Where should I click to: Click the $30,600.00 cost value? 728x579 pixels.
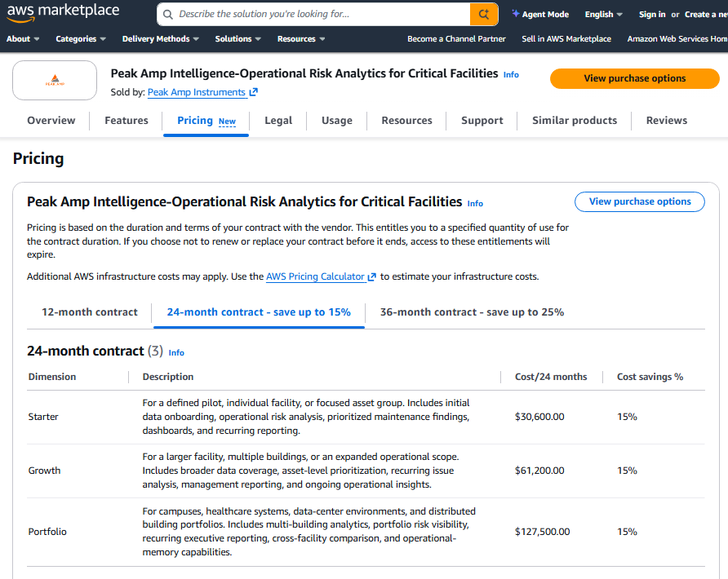point(539,417)
